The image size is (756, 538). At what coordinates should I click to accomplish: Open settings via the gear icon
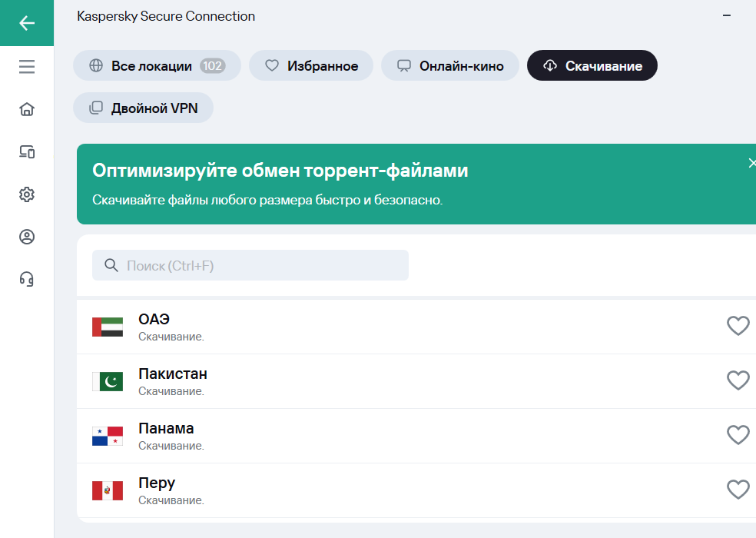(27, 194)
